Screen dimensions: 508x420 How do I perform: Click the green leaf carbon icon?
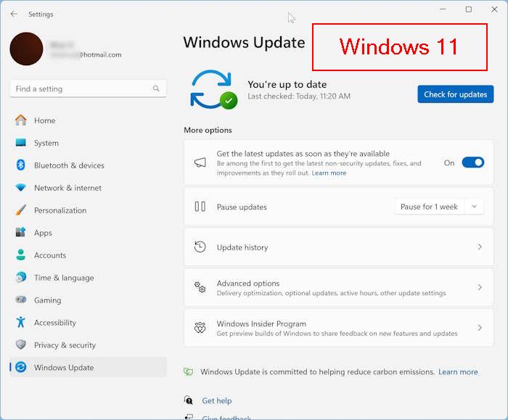coord(189,371)
